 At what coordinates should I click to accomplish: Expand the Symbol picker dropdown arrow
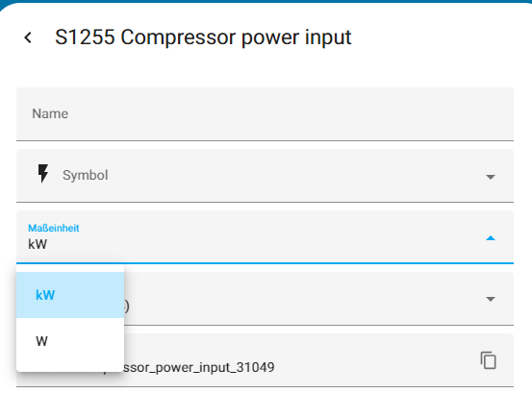tap(491, 177)
